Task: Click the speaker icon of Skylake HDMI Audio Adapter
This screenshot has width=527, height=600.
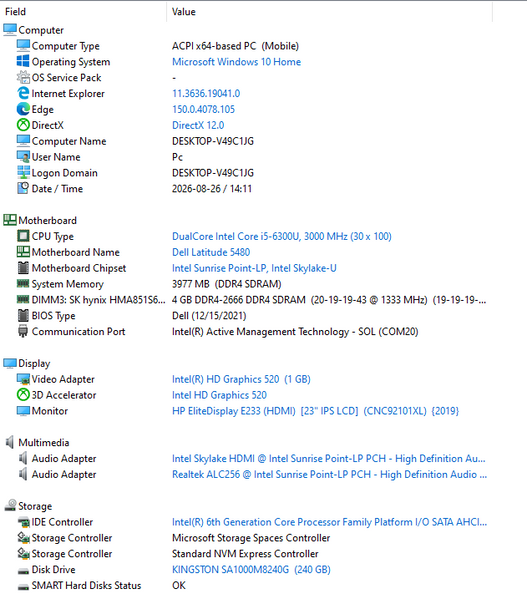Action: click(23, 458)
